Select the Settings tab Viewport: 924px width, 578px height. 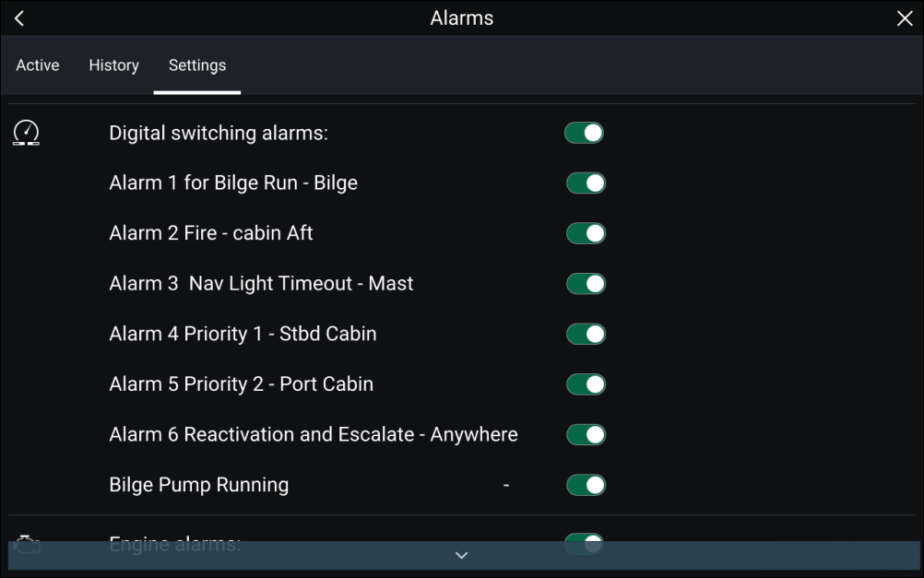click(x=197, y=65)
